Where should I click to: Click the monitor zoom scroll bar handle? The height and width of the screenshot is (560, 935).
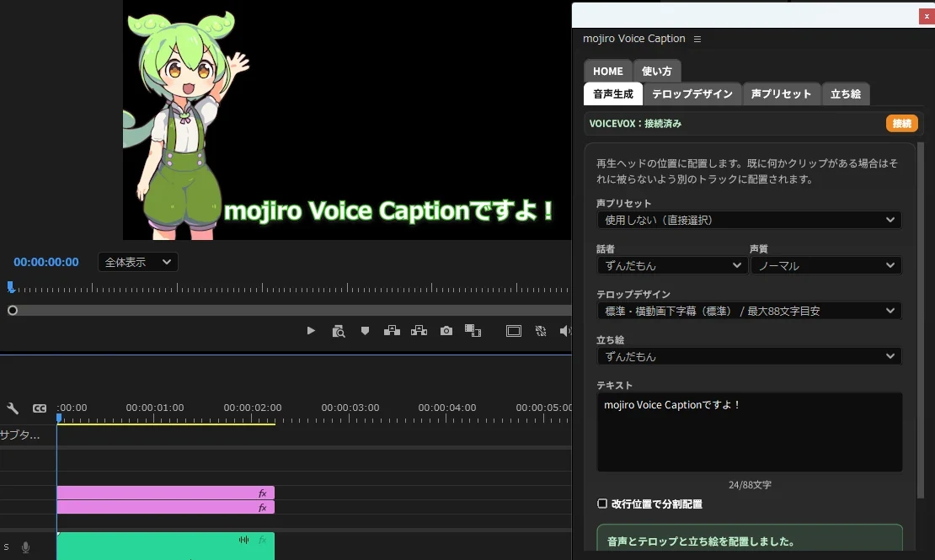13,310
